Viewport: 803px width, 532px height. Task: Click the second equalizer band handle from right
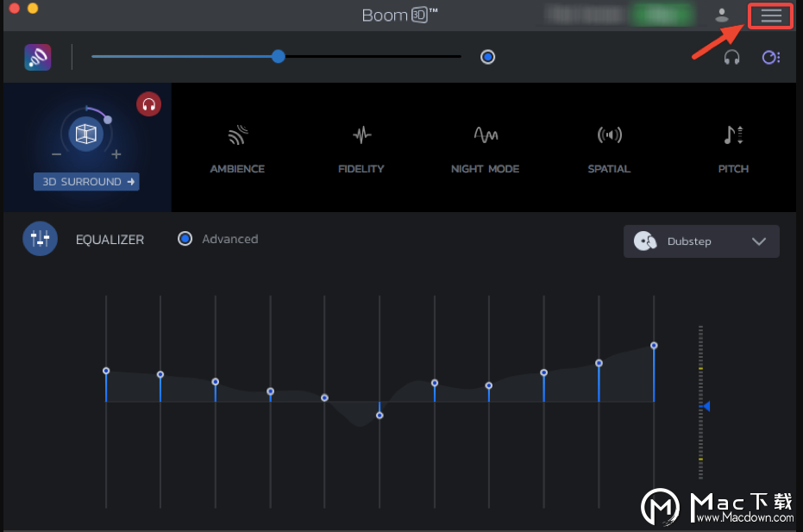click(x=599, y=363)
